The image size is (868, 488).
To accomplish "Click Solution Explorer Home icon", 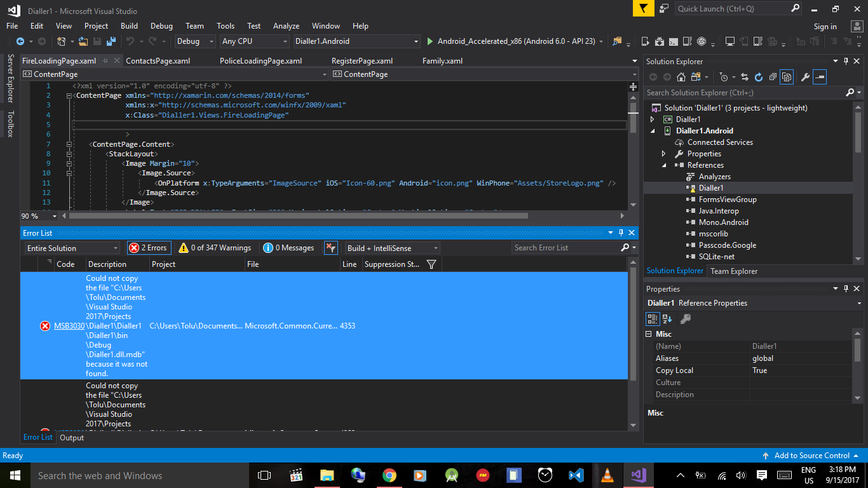I will pyautogui.click(x=681, y=77).
